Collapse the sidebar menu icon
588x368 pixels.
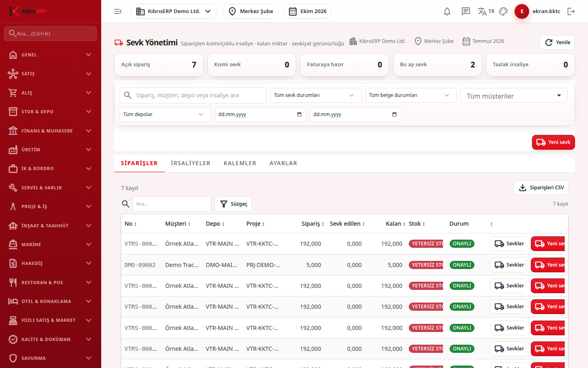pyautogui.click(x=118, y=11)
